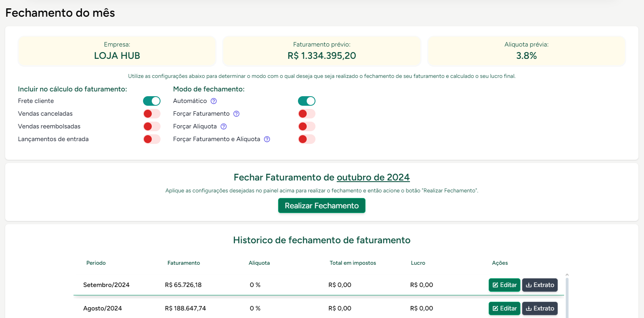
Task: Download Extrato for Agosto/2024
Action: [x=540, y=308]
